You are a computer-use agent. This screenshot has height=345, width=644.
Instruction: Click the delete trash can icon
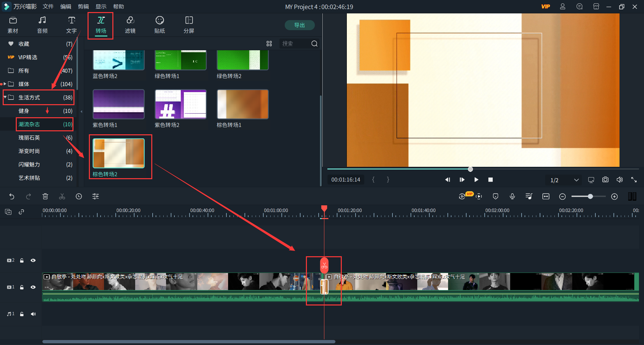pyautogui.click(x=45, y=197)
